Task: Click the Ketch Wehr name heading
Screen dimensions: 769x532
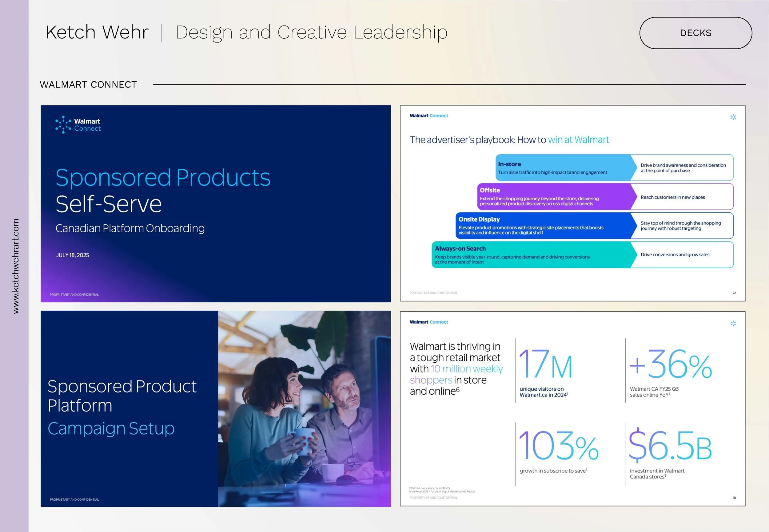Action: [97, 32]
